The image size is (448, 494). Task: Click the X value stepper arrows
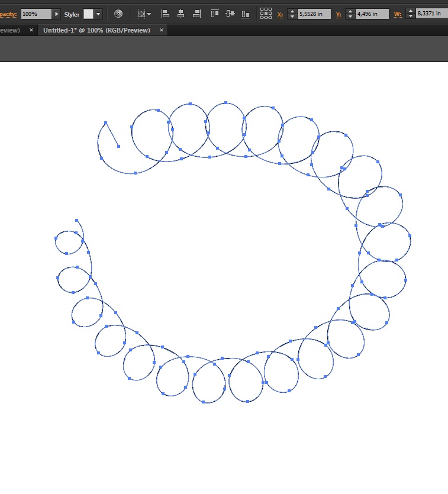(292, 14)
